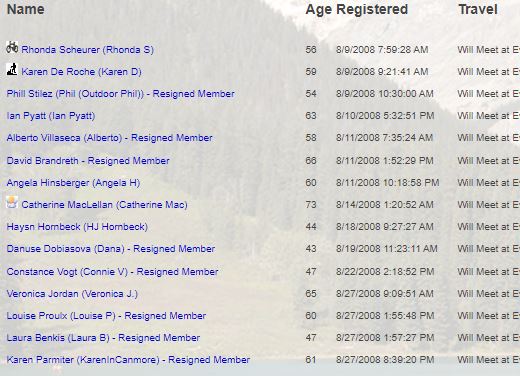
Task: Open Karen De Roche profile link
Action: pos(81,72)
